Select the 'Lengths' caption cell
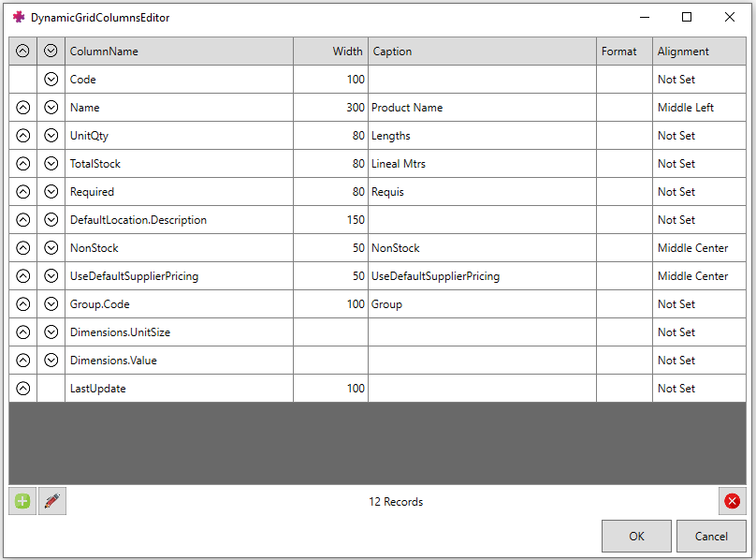Viewport: 756px width, 560px height. point(482,136)
